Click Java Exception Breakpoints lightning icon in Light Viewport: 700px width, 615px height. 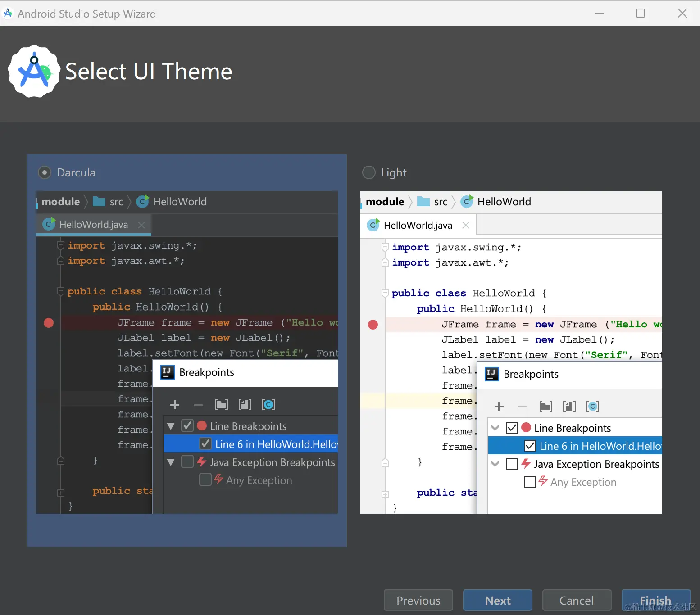[x=526, y=463]
